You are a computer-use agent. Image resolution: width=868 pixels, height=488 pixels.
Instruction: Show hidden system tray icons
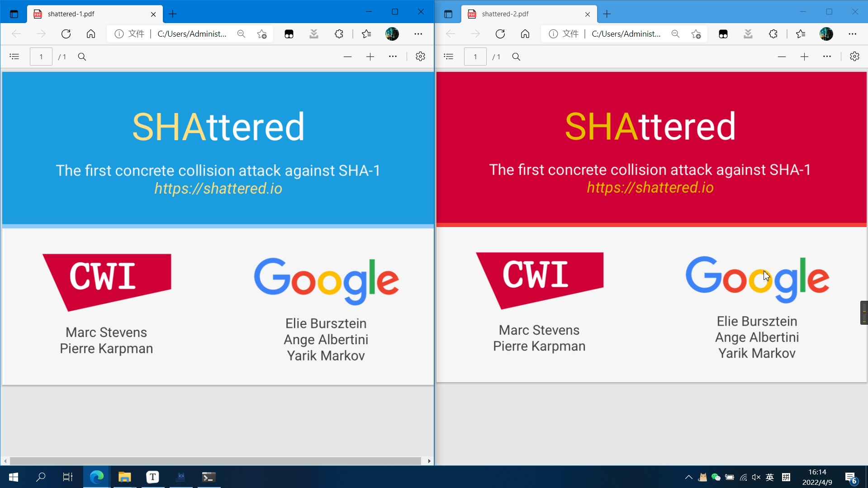pyautogui.click(x=688, y=477)
